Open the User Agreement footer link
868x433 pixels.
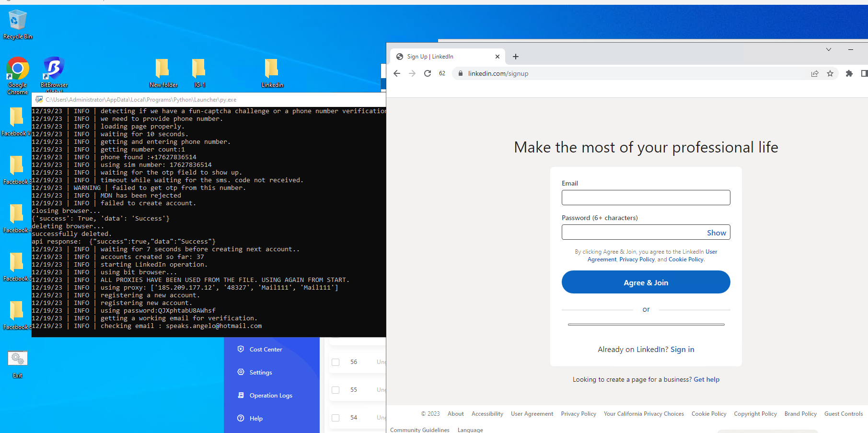coord(532,414)
